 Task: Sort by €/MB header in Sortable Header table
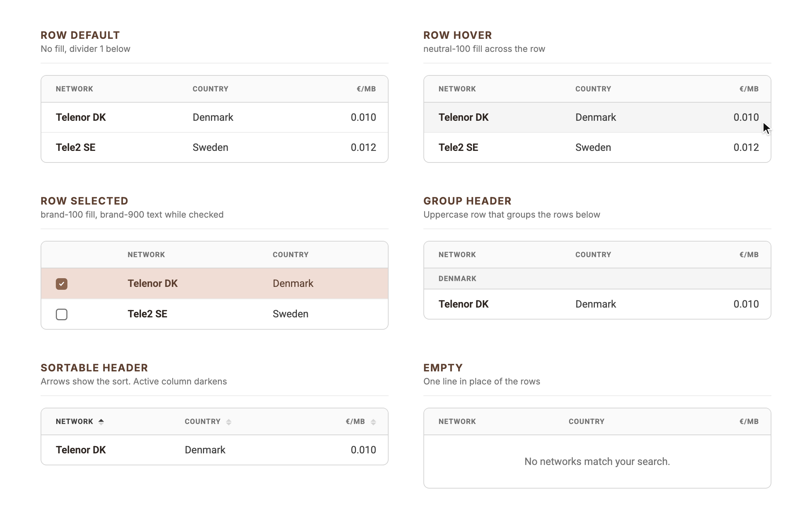click(x=355, y=421)
